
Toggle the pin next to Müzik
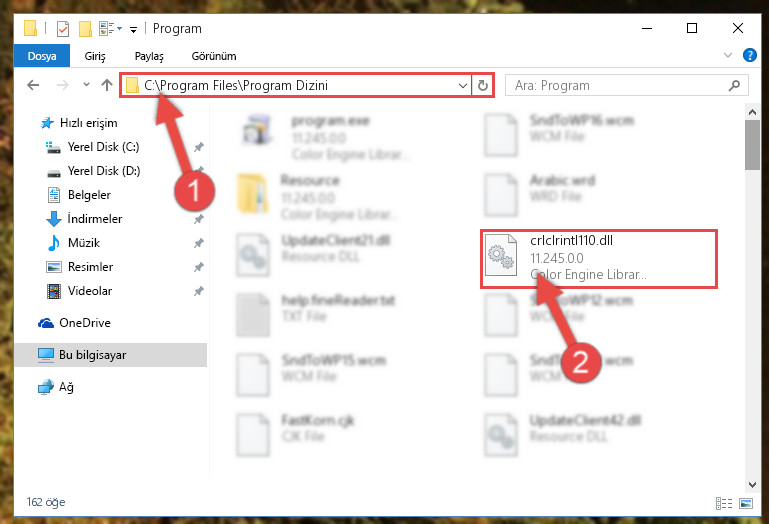click(x=199, y=243)
